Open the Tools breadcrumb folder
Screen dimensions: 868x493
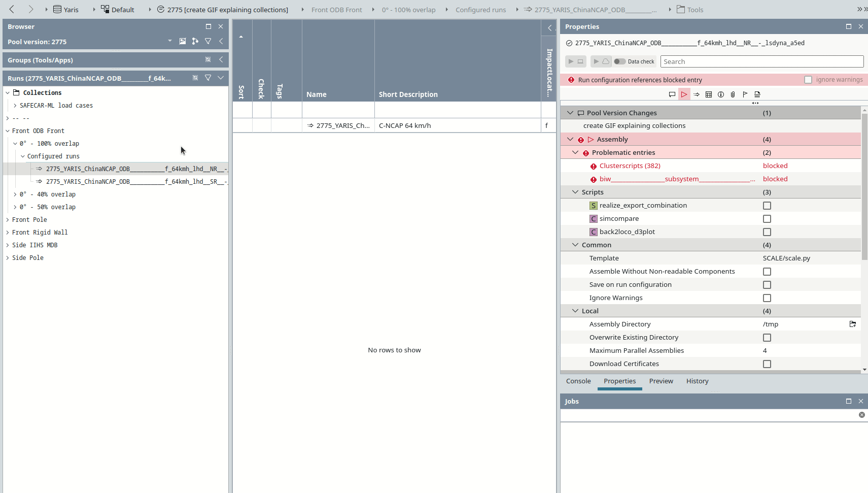click(690, 10)
